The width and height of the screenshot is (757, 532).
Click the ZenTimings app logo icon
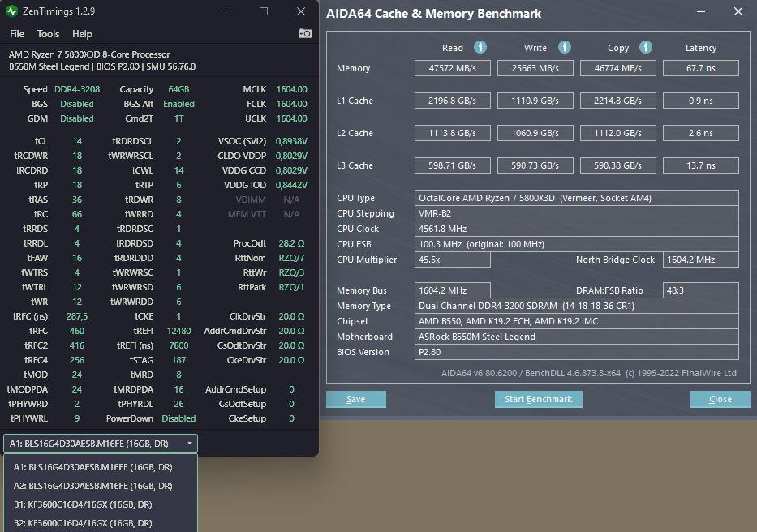[x=11, y=11]
